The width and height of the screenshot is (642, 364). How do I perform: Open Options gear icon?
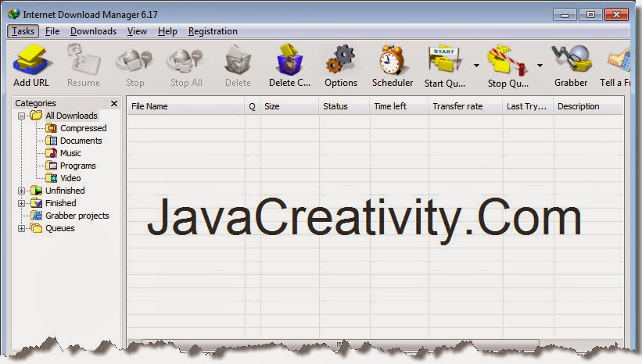341,60
